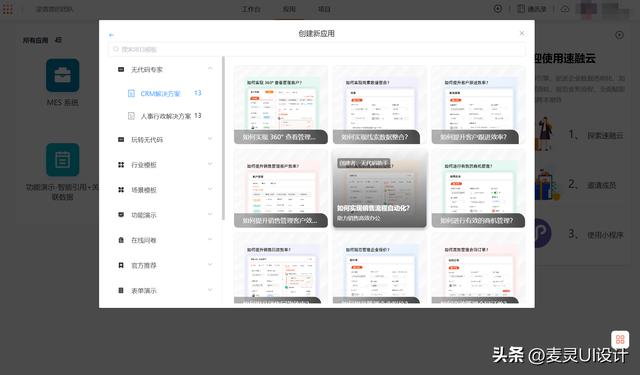The width and height of the screenshot is (640, 375).
Task: Expand the 在线问卷 category
Action: (x=210, y=240)
